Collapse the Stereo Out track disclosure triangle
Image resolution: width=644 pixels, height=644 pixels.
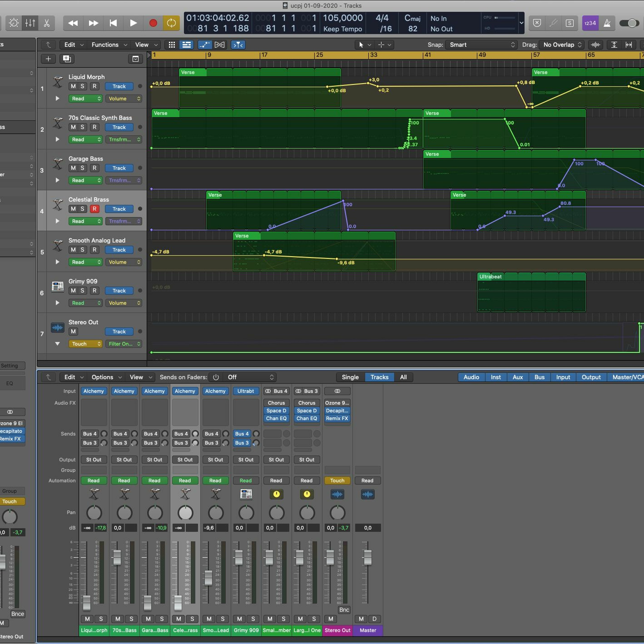tap(57, 344)
